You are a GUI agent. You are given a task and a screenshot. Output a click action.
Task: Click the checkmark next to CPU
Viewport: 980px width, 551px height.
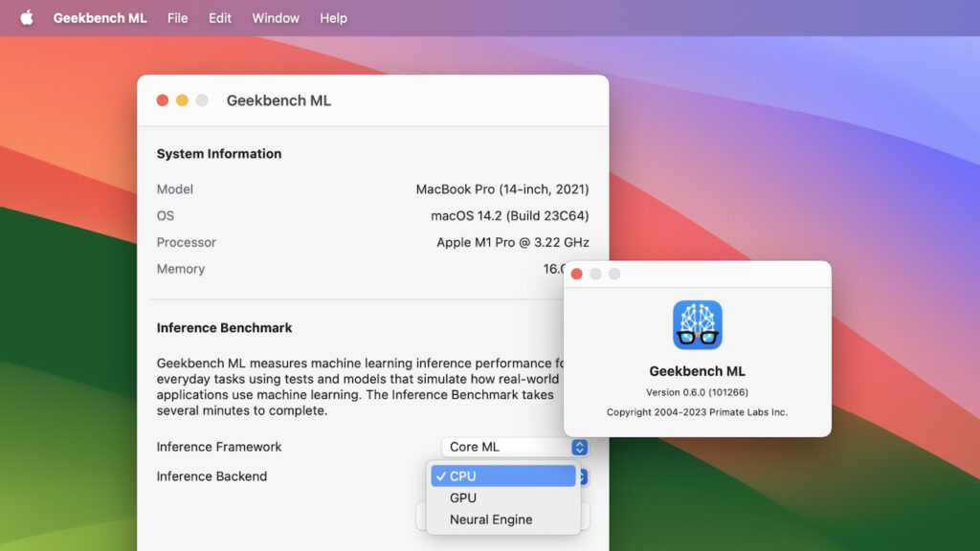(440, 475)
